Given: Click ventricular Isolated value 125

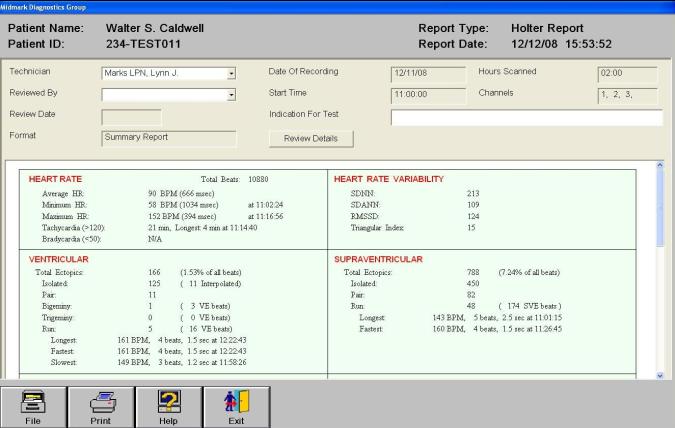Looking at the screenshot, I should tap(154, 284).
